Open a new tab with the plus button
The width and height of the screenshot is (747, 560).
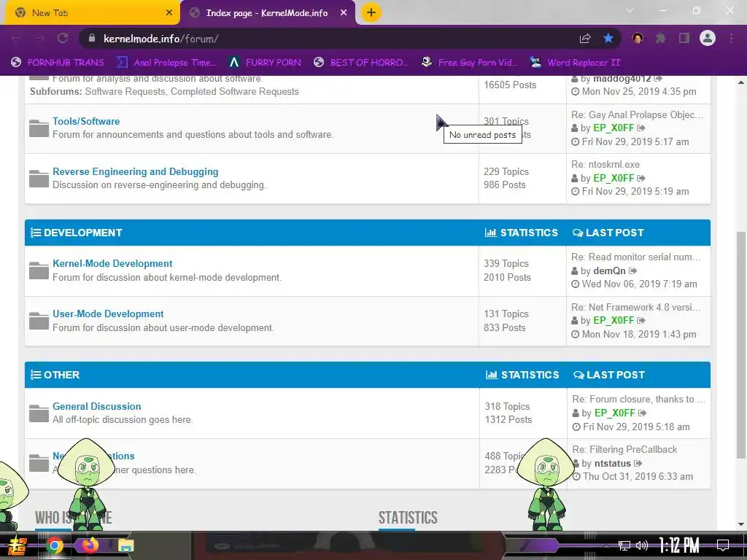point(371,12)
